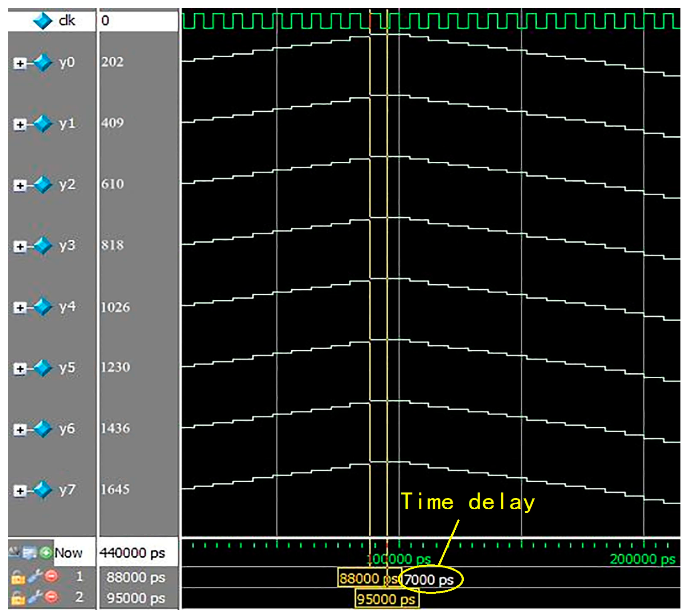Select the y5 signal name
687x616 pixels.
(67, 368)
